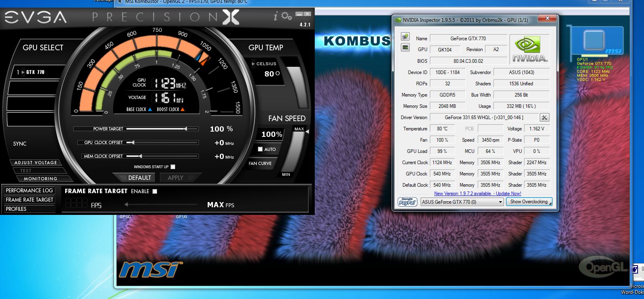Click the Usage 332 MB ( 16% ) value
The width and height of the screenshot is (644, 299).
click(x=521, y=106)
